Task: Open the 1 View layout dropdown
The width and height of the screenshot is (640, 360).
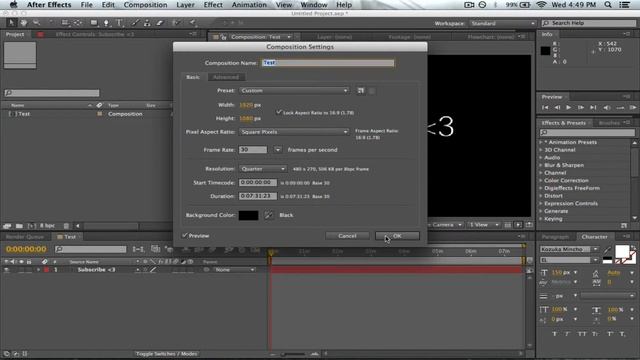Action: [484, 225]
